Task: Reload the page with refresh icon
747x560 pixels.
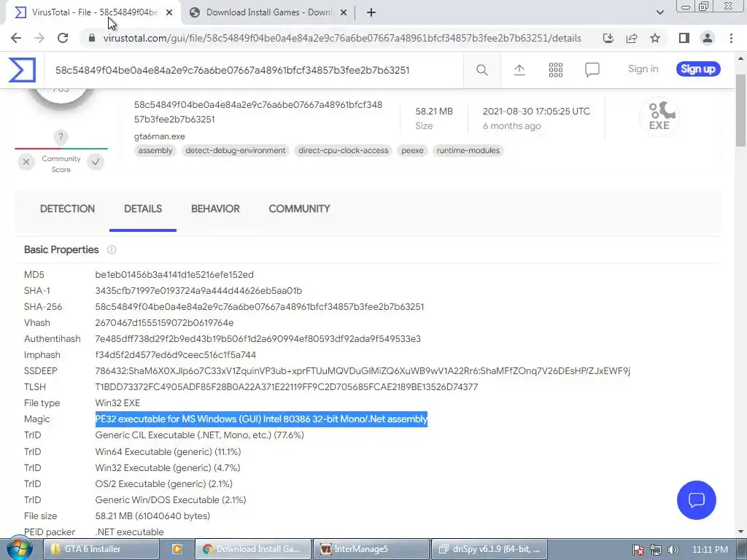Action: coord(63,38)
